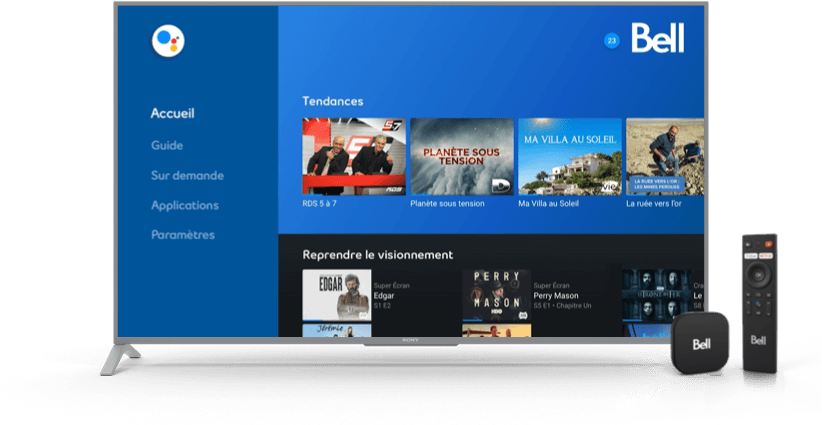Resume the Perry Mason poster thumbnail
Screen dimensions: 822x425
point(496,295)
